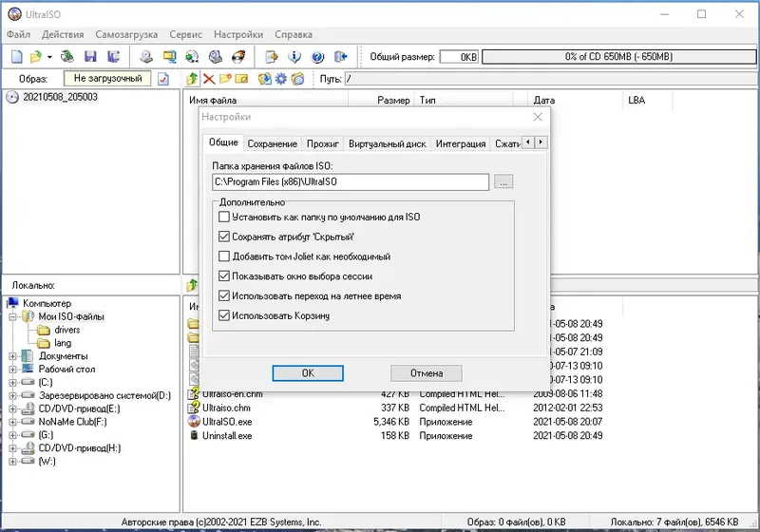
Task: Expand the (C:) drive node
Action: 13,382
